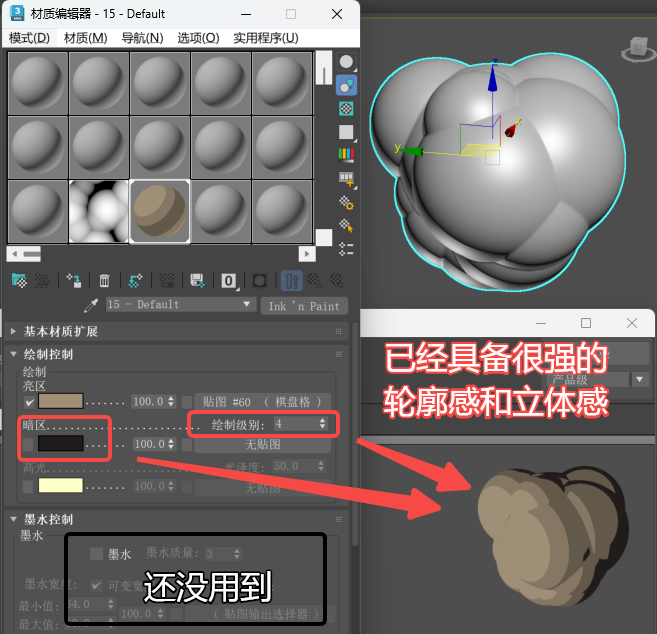This screenshot has height=634, width=657.
Task: Click the Put to Library icon
Action: [x=197, y=281]
